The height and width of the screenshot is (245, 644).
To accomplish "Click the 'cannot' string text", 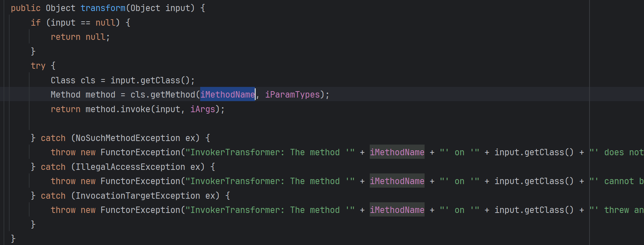I will (619, 181).
